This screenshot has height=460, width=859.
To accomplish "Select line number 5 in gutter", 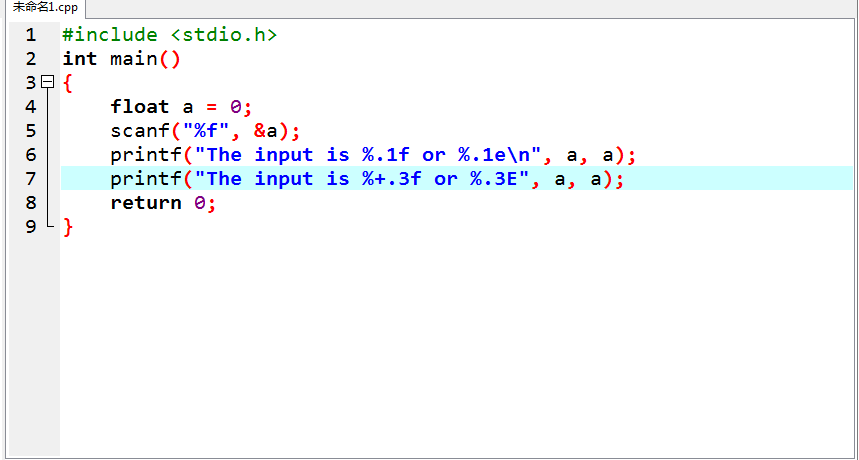I will coord(31,130).
